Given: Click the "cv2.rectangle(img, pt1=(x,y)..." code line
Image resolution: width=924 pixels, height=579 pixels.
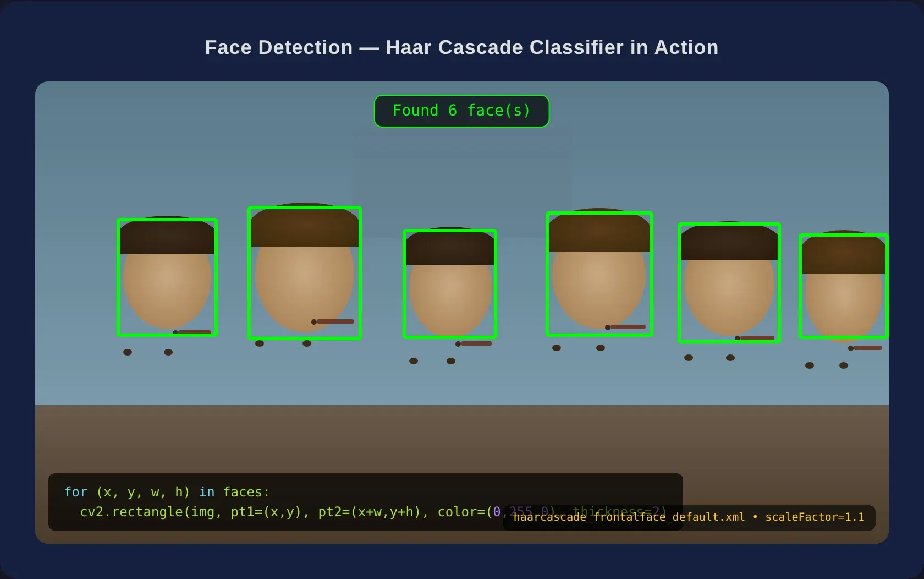Looking at the screenshot, I should [x=373, y=512].
